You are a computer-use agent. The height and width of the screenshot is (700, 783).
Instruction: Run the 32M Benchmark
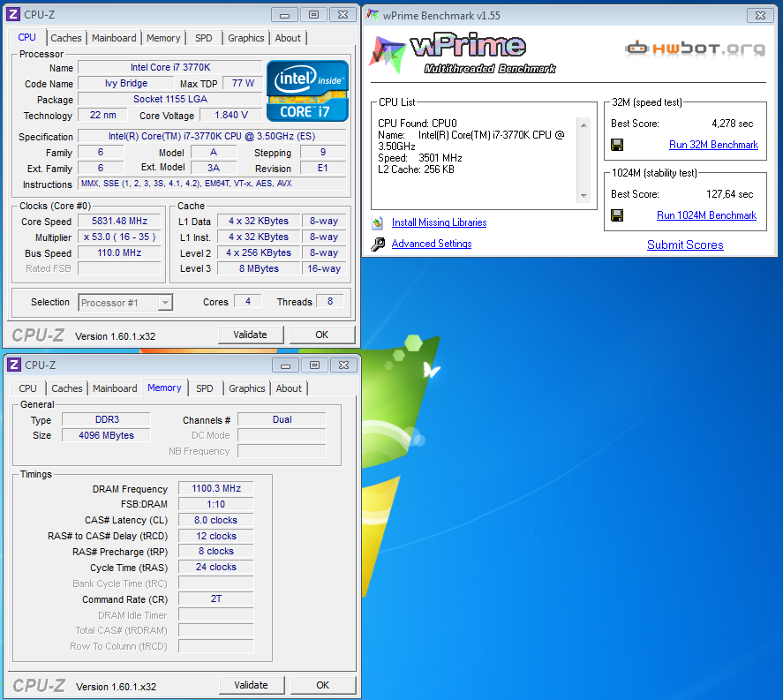point(713,145)
